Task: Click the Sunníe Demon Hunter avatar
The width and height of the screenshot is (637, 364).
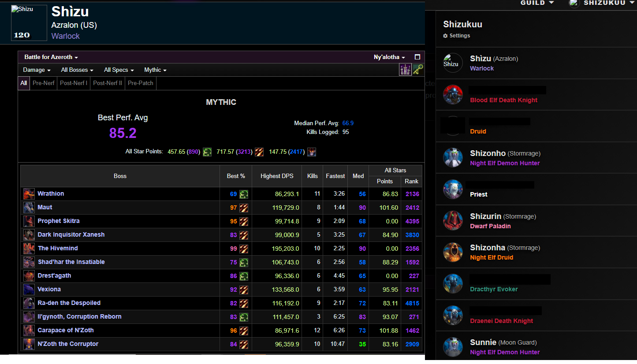Action: coord(453,347)
